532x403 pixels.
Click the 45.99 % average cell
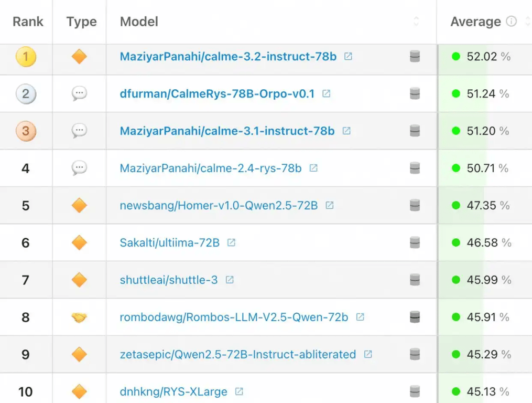pyautogui.click(x=482, y=280)
